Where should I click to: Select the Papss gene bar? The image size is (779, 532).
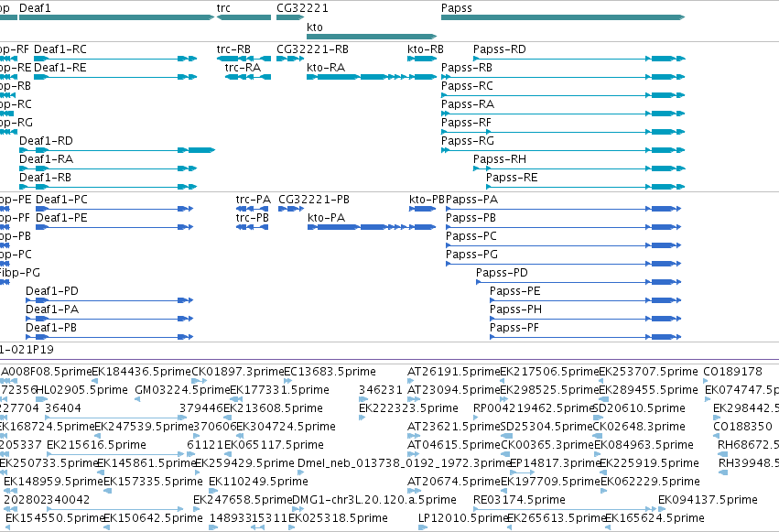tap(563, 17)
